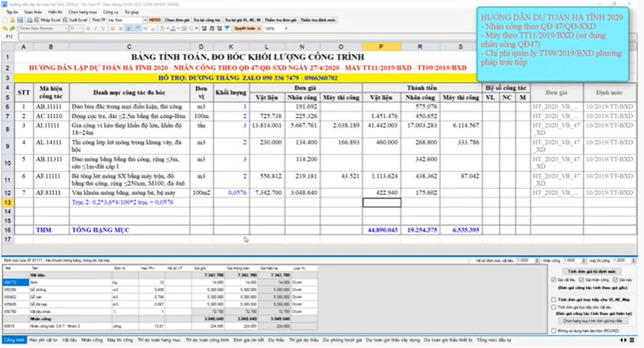This screenshot has height=348, width=644.
Task: Toggle underline formatting
Action: tap(103, 28)
